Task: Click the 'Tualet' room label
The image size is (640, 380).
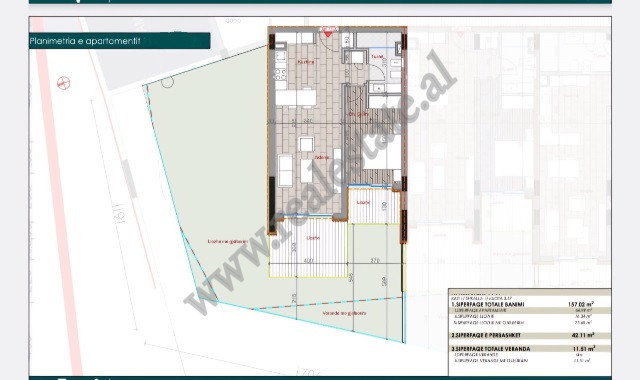Action: pos(377,56)
